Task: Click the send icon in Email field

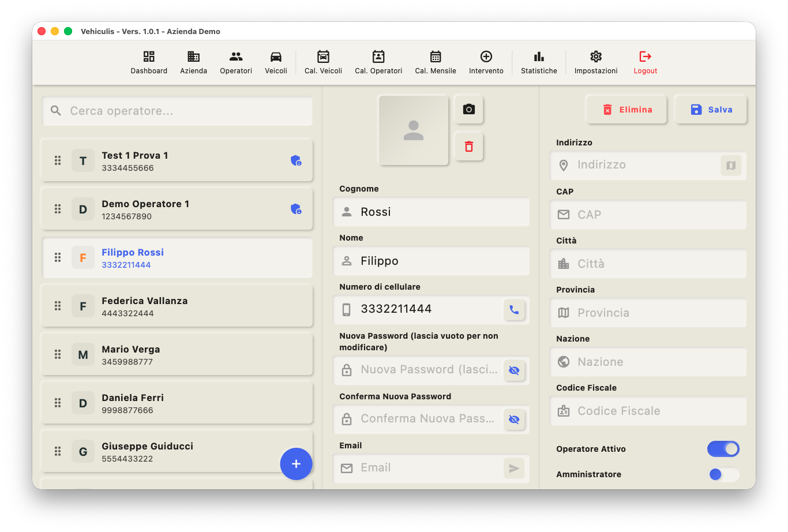Action: pyautogui.click(x=514, y=468)
